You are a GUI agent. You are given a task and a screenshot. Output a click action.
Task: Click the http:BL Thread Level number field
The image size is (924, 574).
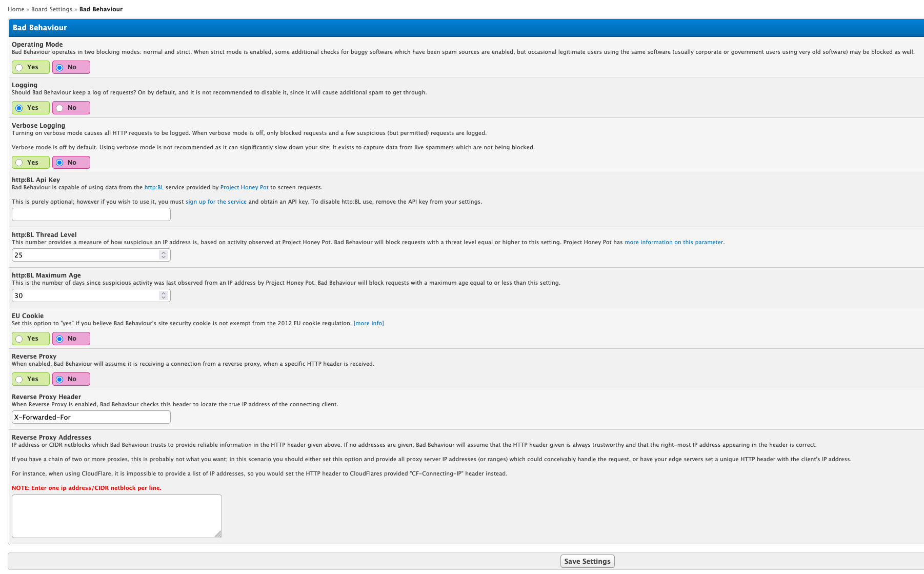point(85,255)
